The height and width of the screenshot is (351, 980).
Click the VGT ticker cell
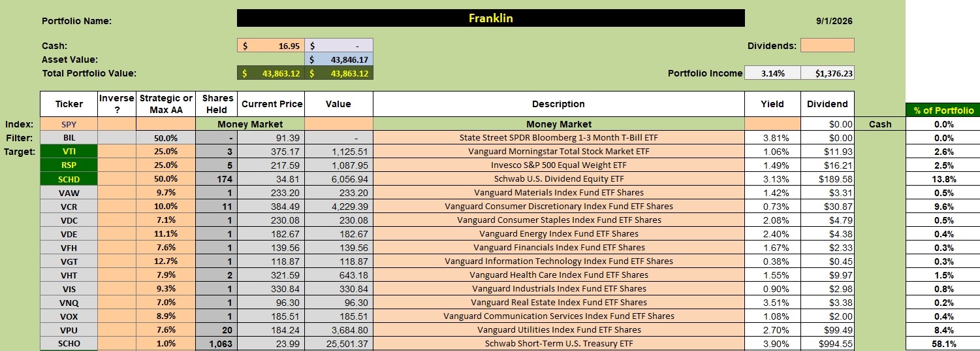pos(69,261)
